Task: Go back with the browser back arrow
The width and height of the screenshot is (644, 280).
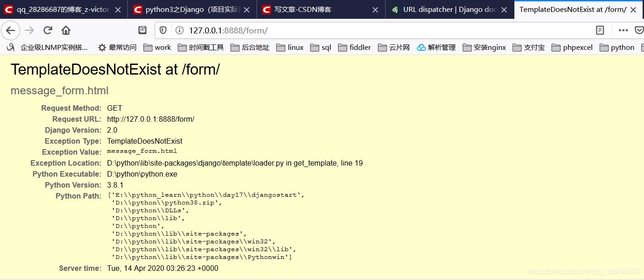Action: [10, 30]
